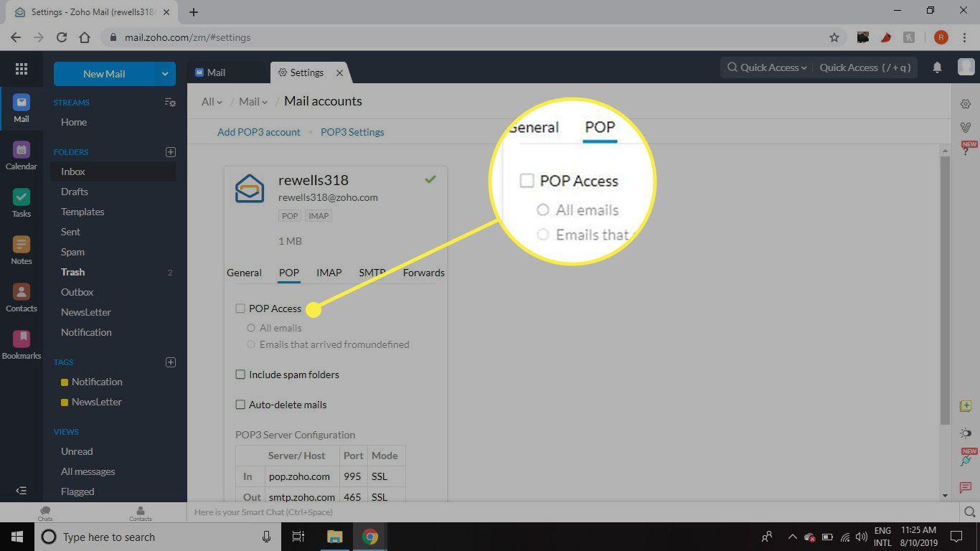980x551 pixels.
Task: Open File Explorer from the taskbar
Action: click(x=334, y=537)
